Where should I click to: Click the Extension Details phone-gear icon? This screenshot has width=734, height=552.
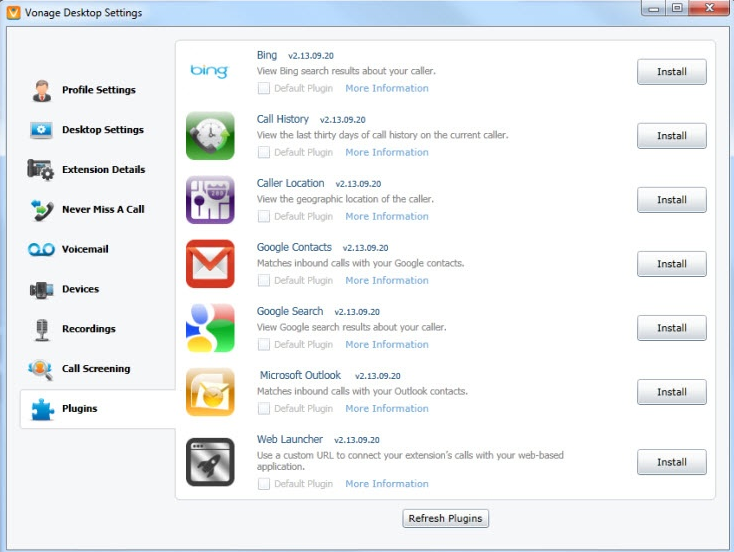pos(41,169)
